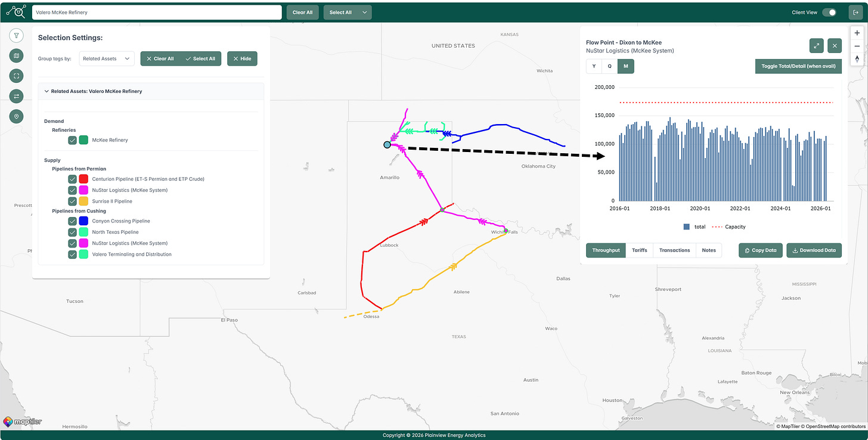Click the Lubbock label on the map
The image size is (868, 440).
tap(389, 245)
